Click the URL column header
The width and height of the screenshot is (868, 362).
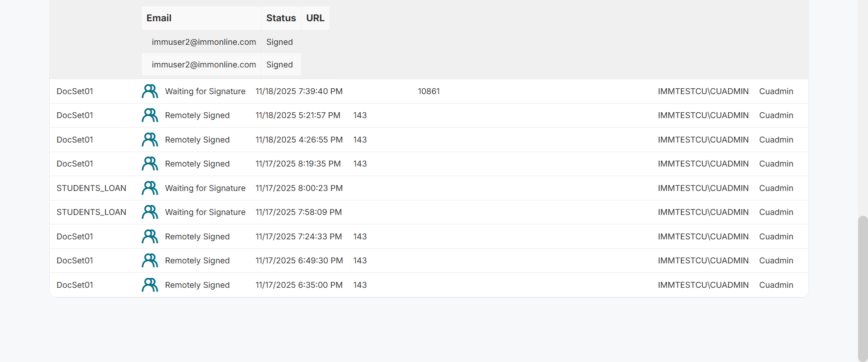click(315, 18)
